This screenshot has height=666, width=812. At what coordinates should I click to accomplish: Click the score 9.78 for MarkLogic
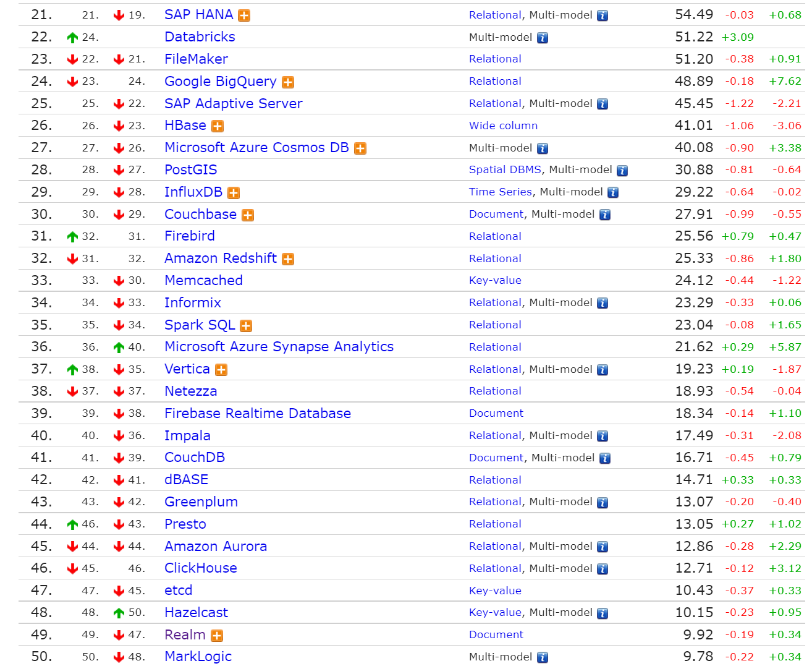click(x=698, y=657)
